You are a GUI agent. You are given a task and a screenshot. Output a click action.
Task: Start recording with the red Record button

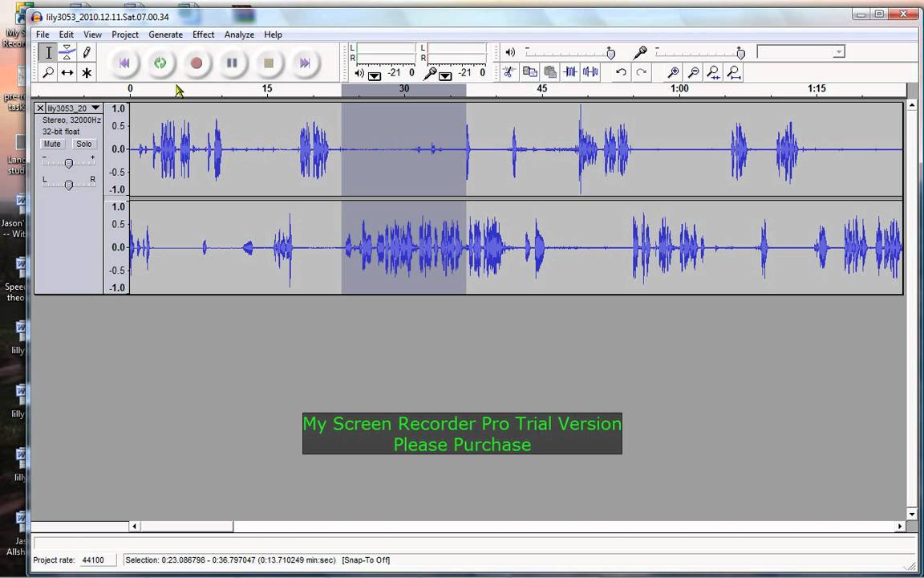[x=197, y=63]
